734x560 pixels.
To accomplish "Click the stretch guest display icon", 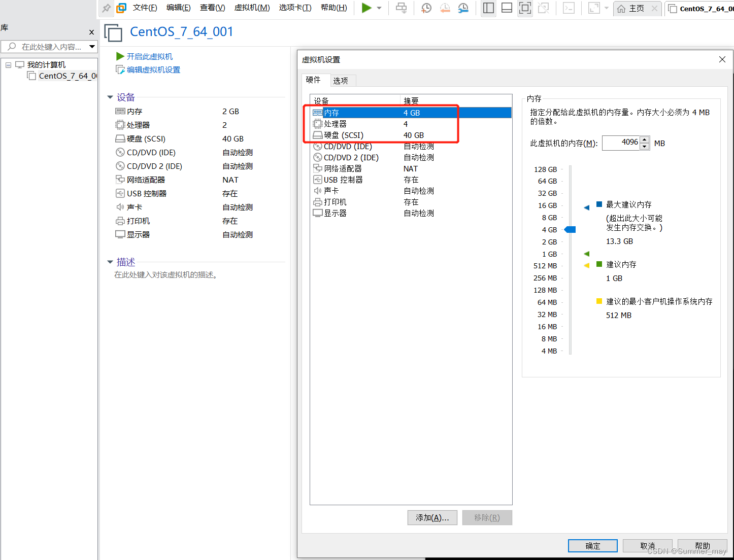I will point(594,8).
